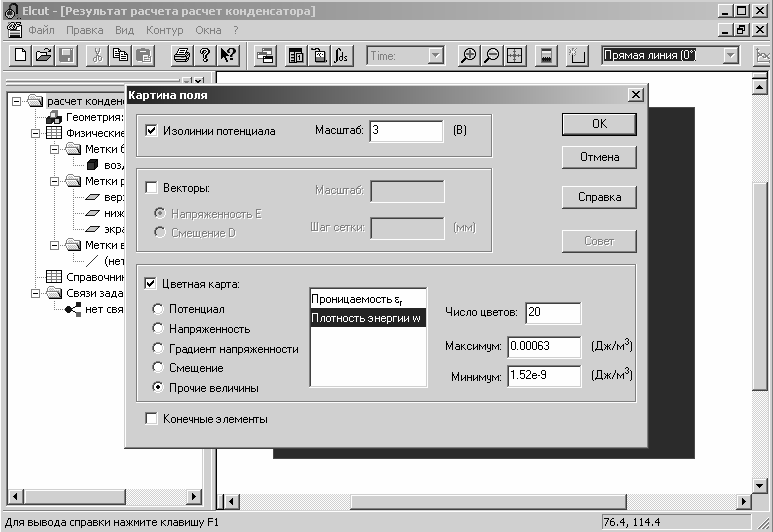Viewport: 773px width, 532px height.
Task: Click the field picture properties icon
Action: pyautogui.click(x=265, y=55)
